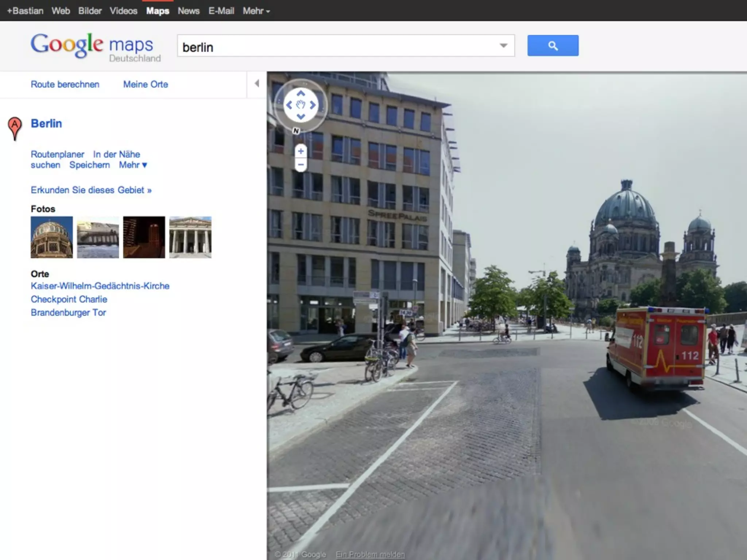
Task: Reset view using north compass N marker
Action: (x=296, y=131)
